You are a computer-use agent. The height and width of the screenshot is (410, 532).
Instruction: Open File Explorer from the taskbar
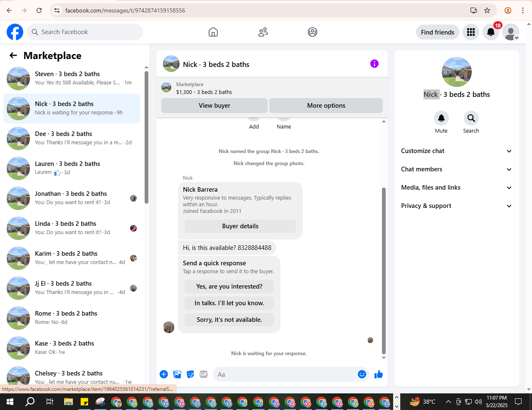click(x=68, y=402)
